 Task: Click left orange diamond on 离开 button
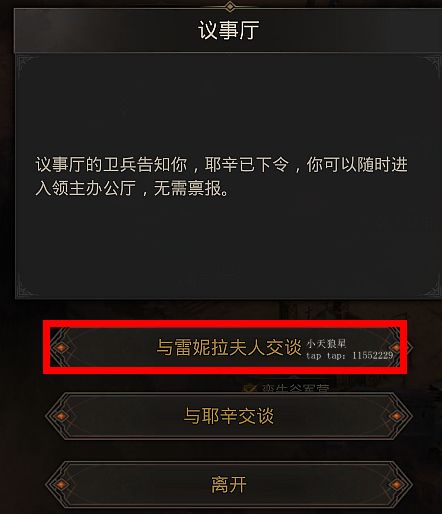tap(61, 485)
